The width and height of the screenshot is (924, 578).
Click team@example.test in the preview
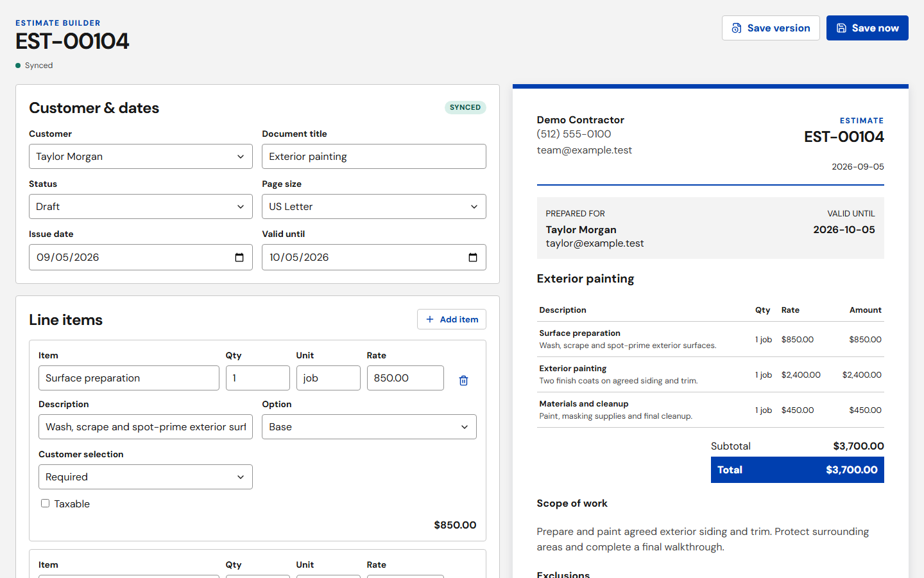[585, 150]
